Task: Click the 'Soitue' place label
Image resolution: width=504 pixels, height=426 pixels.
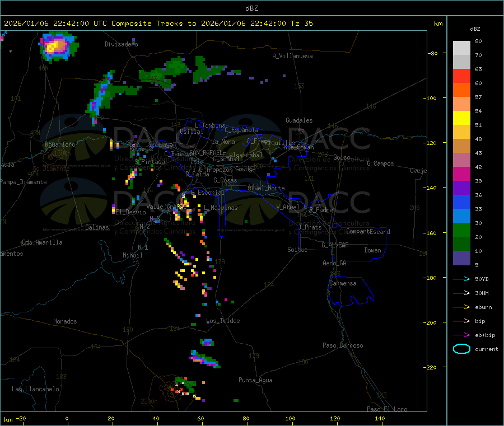Action: pyautogui.click(x=297, y=250)
